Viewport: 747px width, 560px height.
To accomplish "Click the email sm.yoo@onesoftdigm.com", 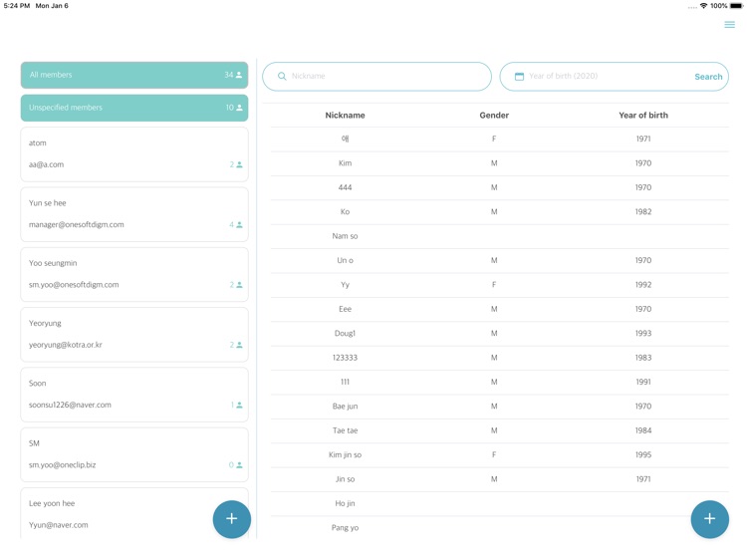I will 74,285.
